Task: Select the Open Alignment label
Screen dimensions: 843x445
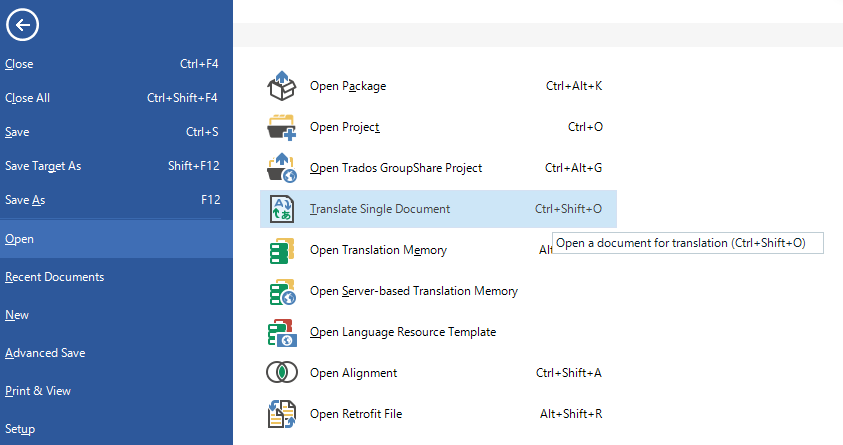Action: (353, 373)
